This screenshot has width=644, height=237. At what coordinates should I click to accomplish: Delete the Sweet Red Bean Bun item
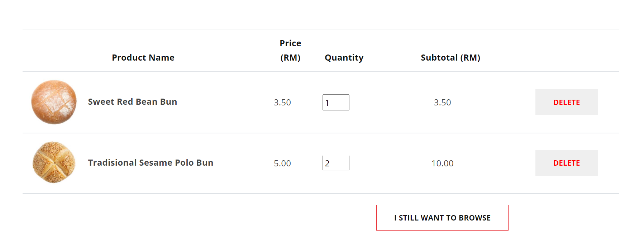tap(566, 102)
